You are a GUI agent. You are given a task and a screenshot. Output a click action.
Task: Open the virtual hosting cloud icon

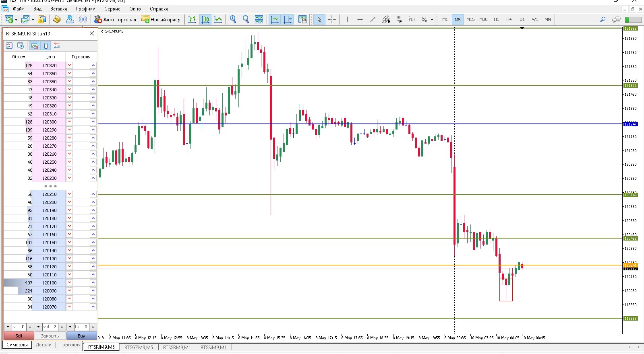coord(70,19)
